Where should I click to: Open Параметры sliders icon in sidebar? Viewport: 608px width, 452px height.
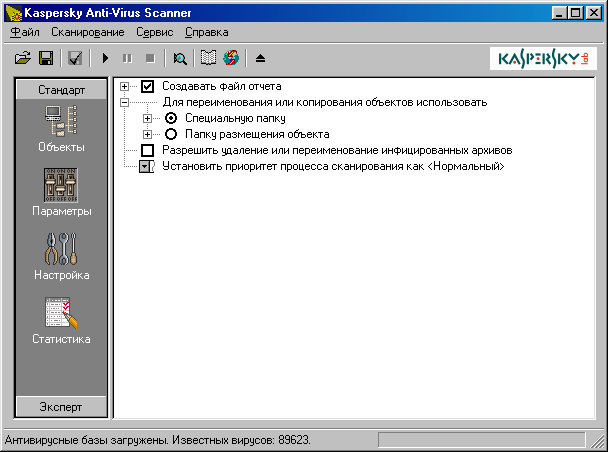pyautogui.click(x=61, y=185)
